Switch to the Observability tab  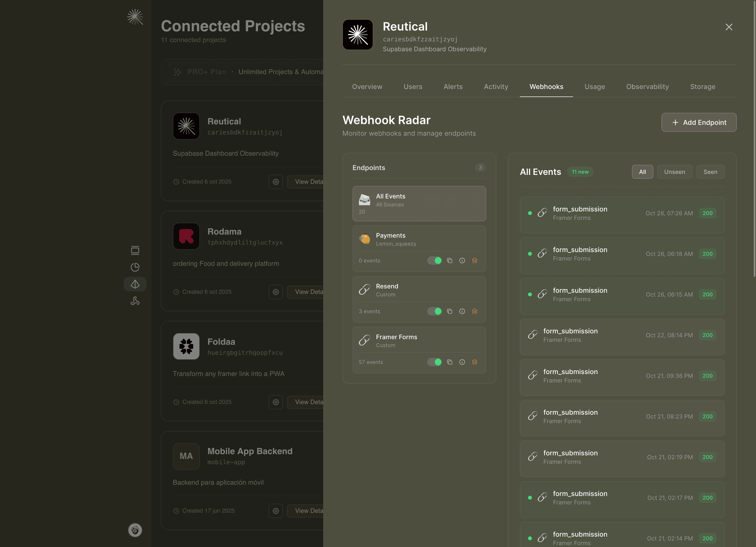647,87
